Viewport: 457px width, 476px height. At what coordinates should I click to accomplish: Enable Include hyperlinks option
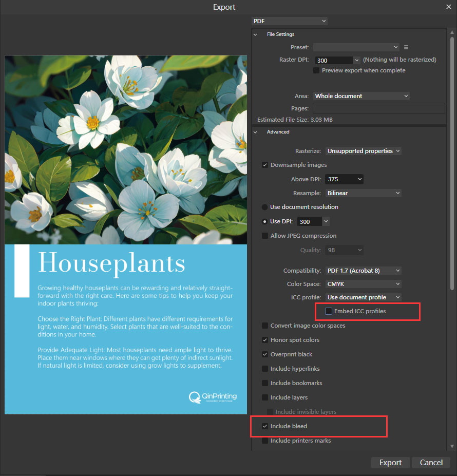[265, 369]
